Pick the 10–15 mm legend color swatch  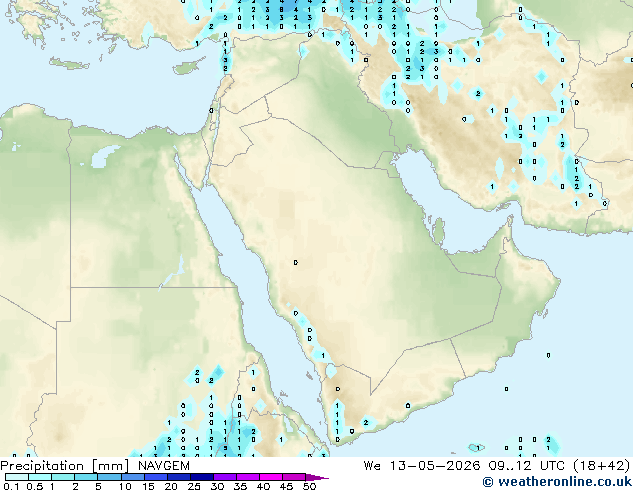click(x=132, y=477)
